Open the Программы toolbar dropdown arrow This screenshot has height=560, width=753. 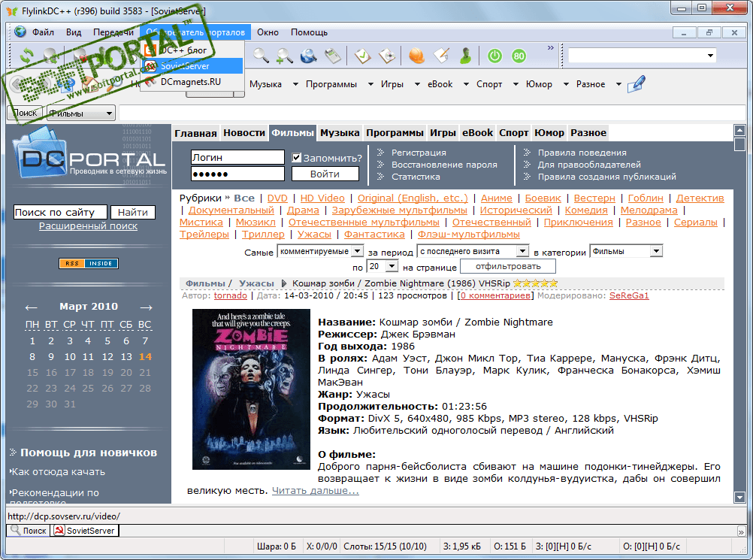pos(370,84)
